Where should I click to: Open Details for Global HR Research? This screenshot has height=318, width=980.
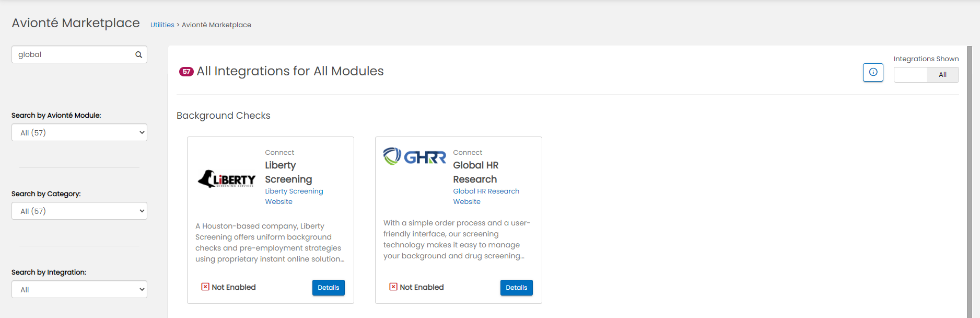point(517,288)
